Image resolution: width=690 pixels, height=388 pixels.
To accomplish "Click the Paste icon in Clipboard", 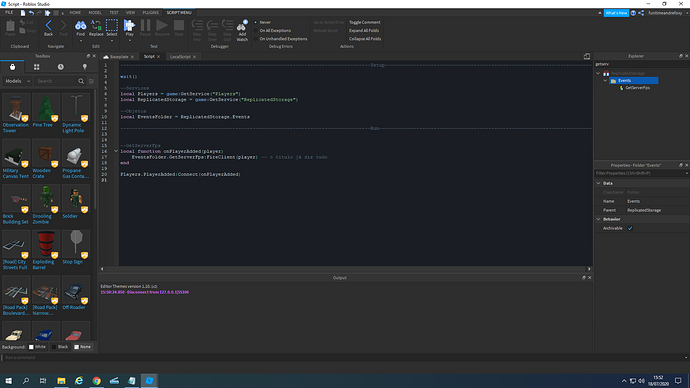I will tap(10, 26).
